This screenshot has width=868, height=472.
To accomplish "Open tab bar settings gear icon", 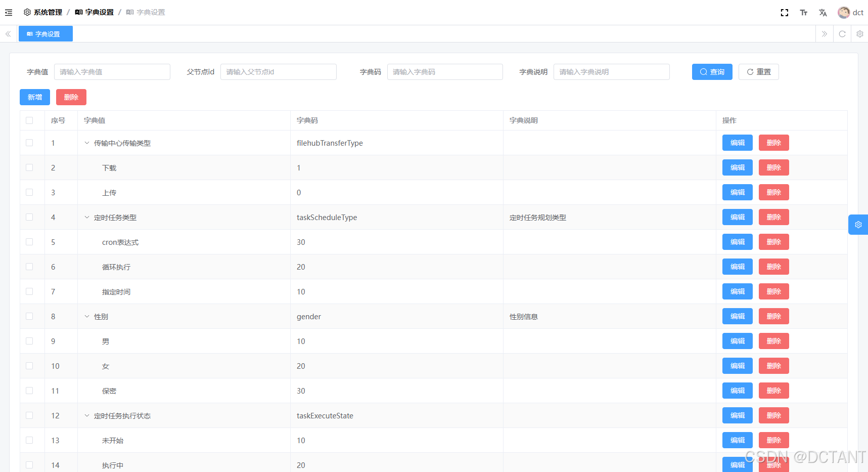I will tap(860, 34).
